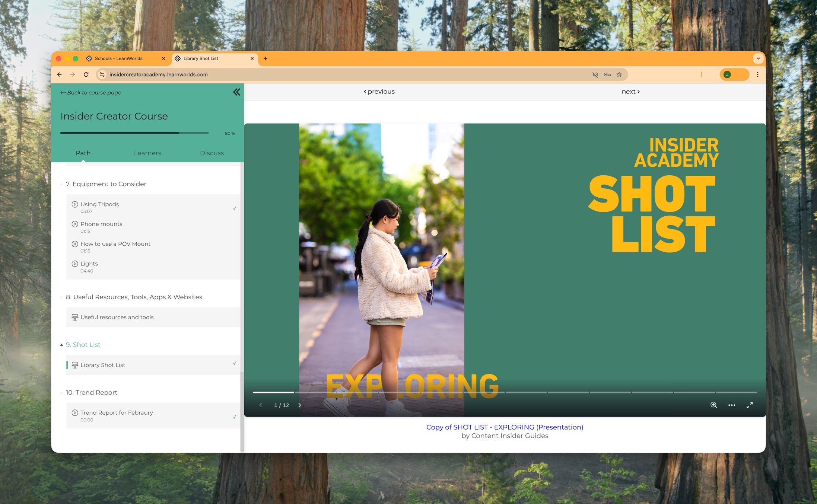
Task: Enter fullscreen mode for the presentation
Action: 749,405
